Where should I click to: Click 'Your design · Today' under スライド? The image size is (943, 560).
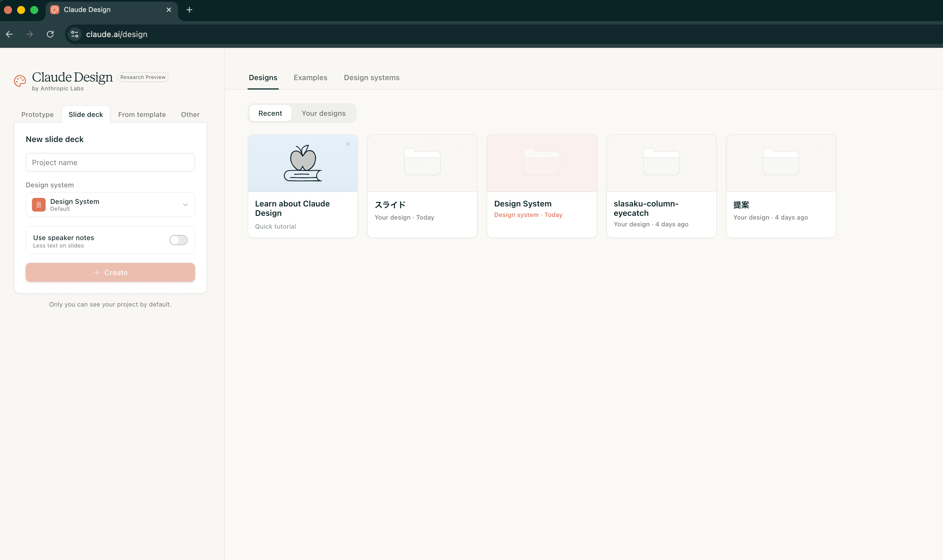pyautogui.click(x=404, y=217)
